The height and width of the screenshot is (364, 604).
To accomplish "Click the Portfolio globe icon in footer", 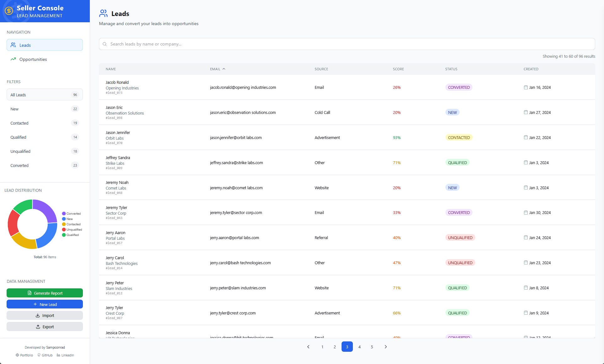I will [x=17, y=355].
